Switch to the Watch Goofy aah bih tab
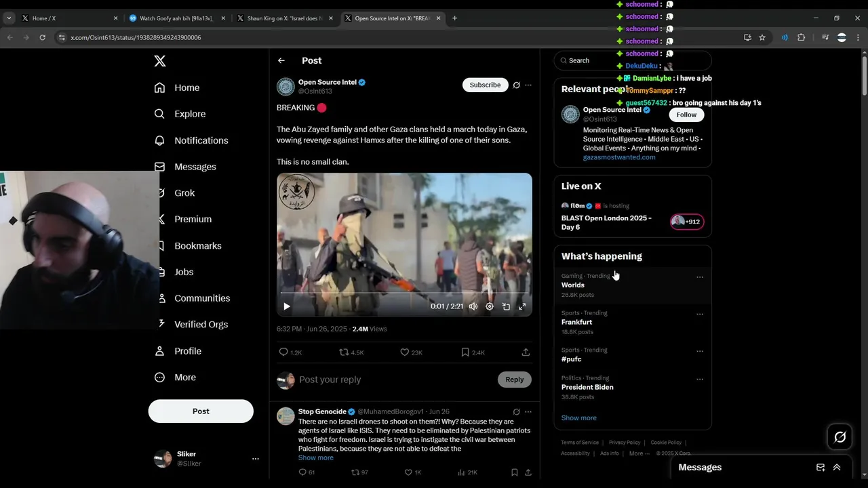The width and height of the screenshot is (868, 488). click(177, 18)
